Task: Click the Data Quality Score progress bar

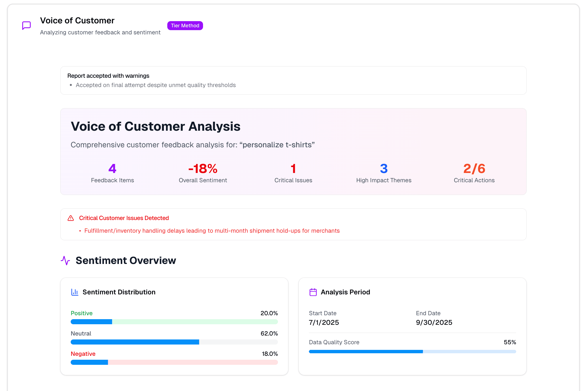Action: tap(413, 352)
